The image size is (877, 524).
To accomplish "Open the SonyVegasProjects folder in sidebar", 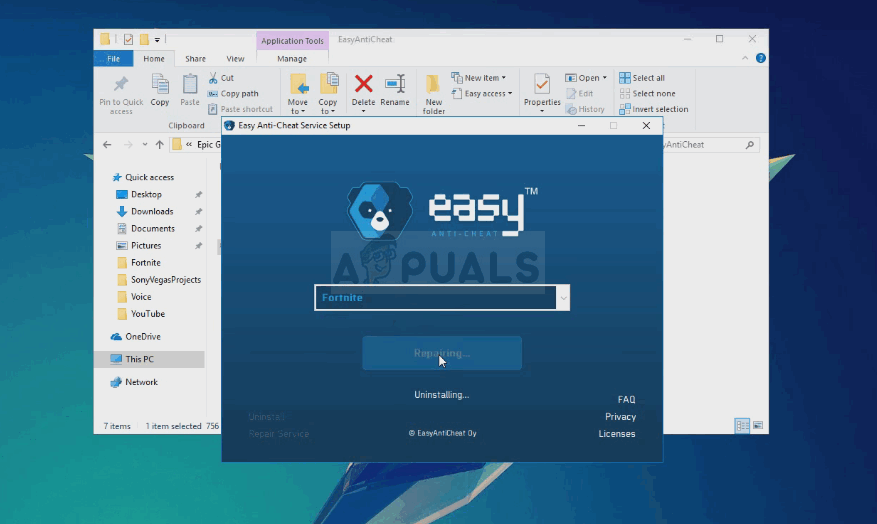I will 159,280.
